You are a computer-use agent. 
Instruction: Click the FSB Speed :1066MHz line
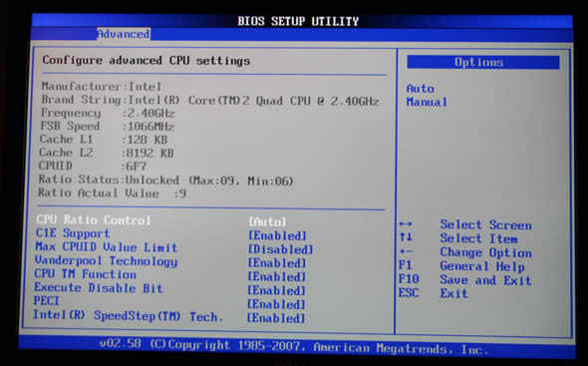click(x=108, y=126)
